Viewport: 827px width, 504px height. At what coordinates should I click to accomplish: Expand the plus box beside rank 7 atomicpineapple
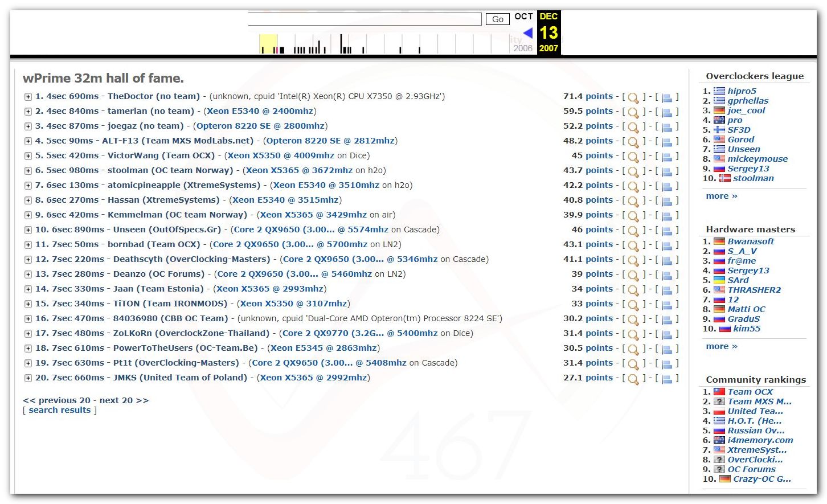click(28, 186)
